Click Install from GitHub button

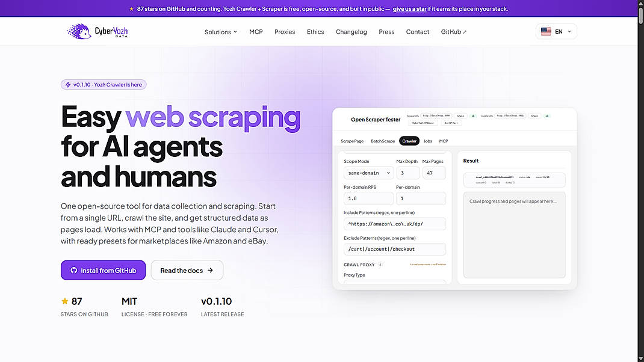coord(103,270)
